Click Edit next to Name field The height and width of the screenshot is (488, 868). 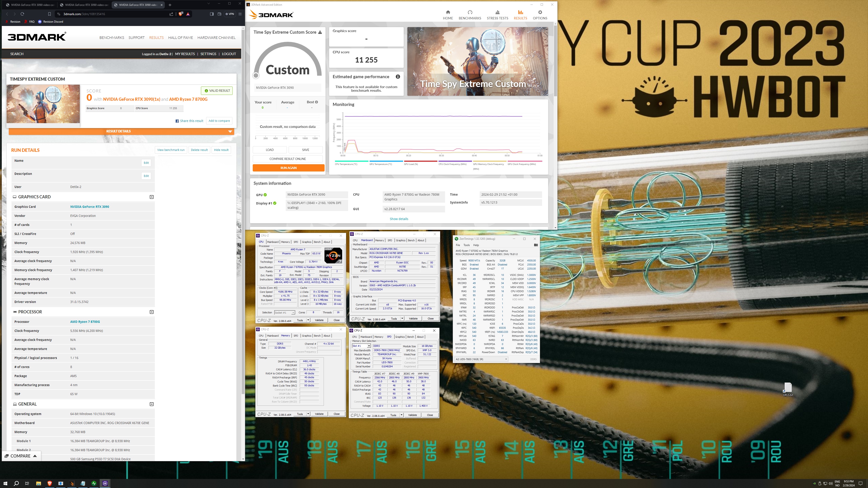[x=146, y=163]
